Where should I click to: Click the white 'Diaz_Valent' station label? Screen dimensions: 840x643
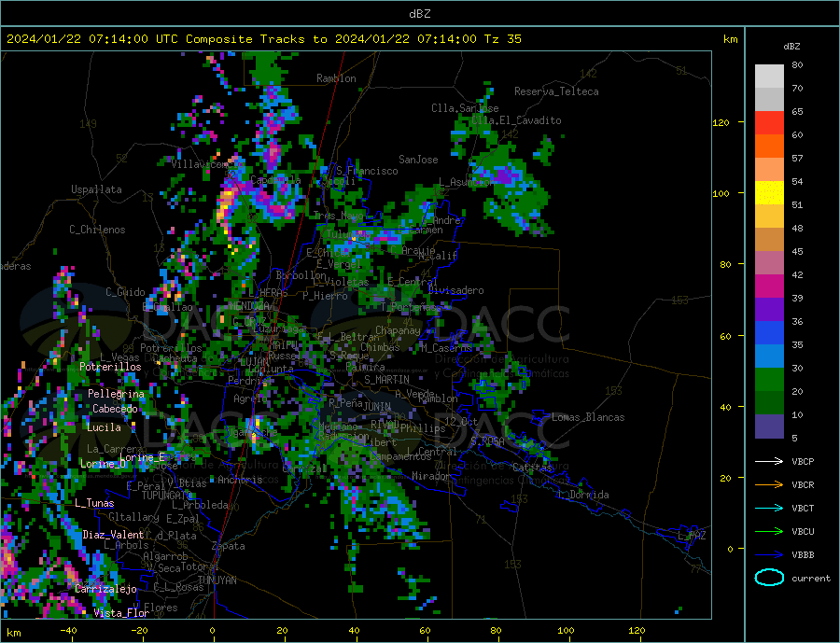[114, 535]
